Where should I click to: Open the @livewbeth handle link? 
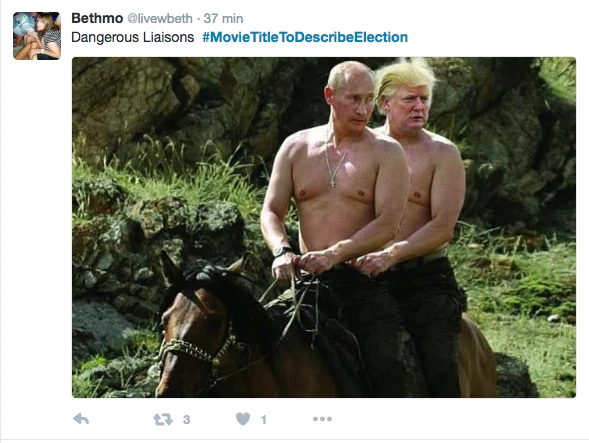160,18
